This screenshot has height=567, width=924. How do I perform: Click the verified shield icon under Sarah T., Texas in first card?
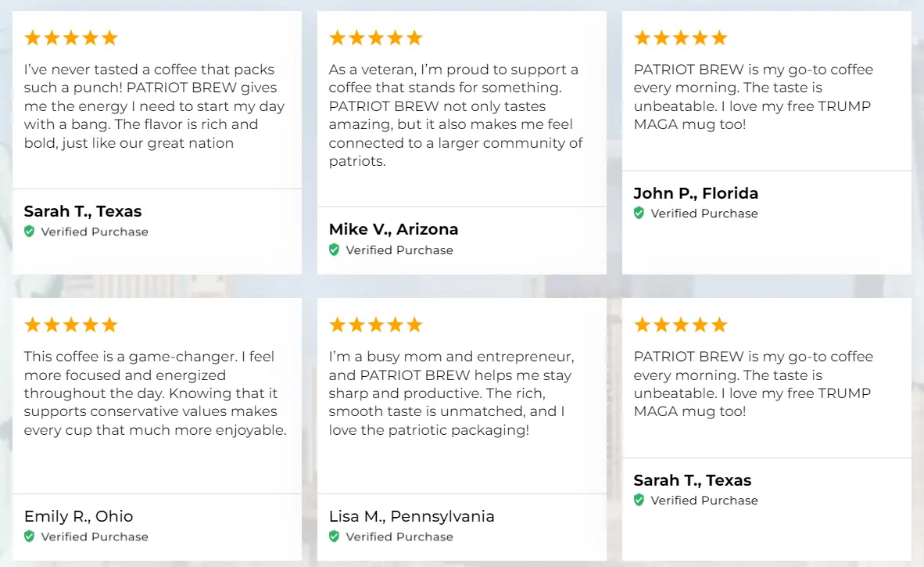(x=29, y=231)
